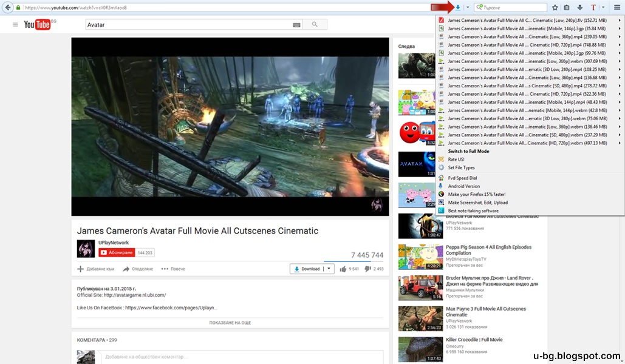Click the Споделяне share button

pyautogui.click(x=138, y=269)
